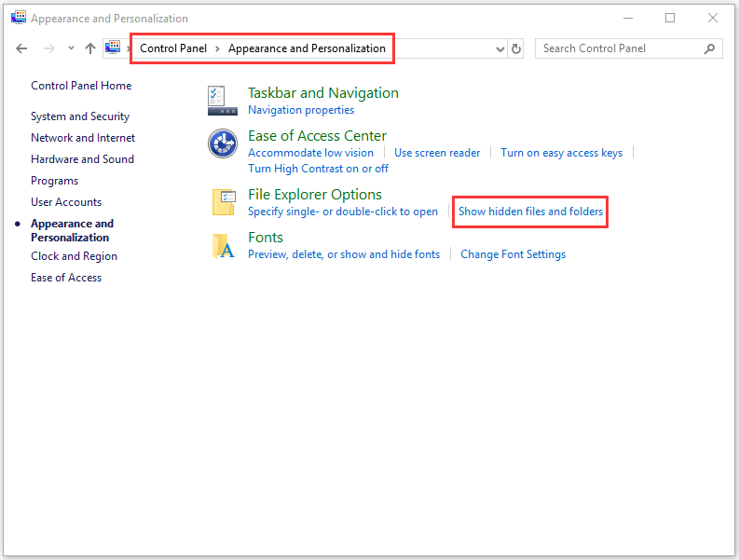This screenshot has width=739, height=560.
Task: Click the Fonts folder icon
Action: pos(224,246)
